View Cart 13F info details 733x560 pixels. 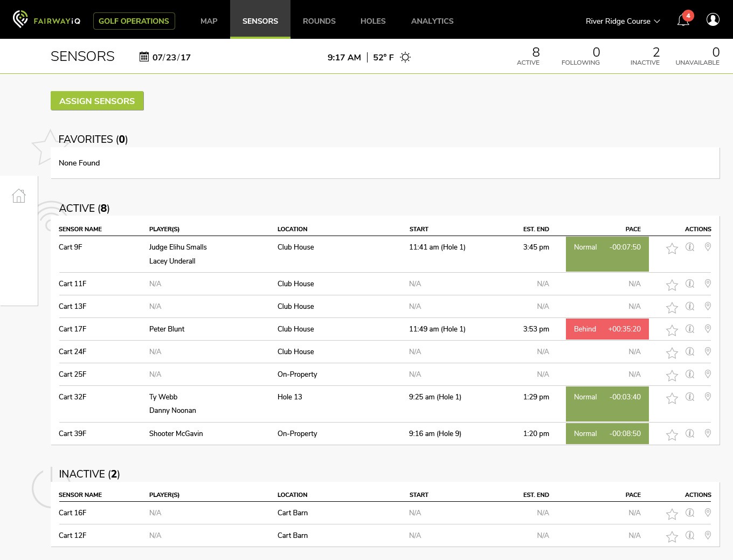[690, 306]
